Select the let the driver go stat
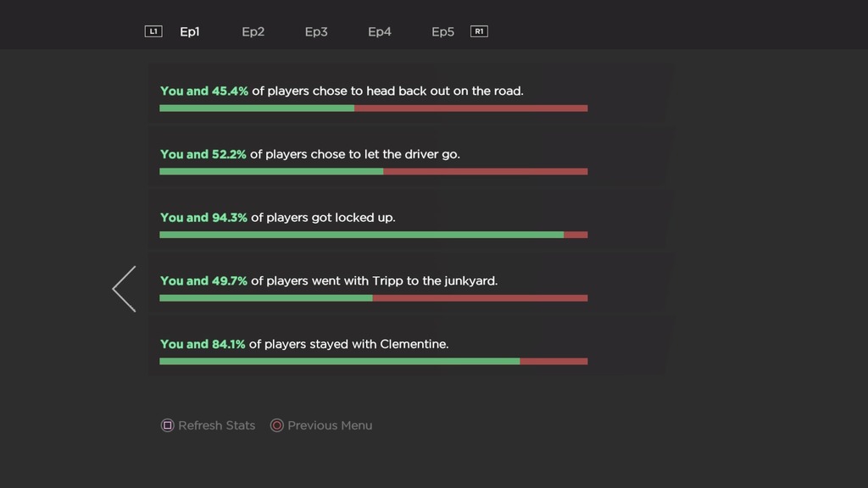This screenshot has height=488, width=868. tap(310, 154)
